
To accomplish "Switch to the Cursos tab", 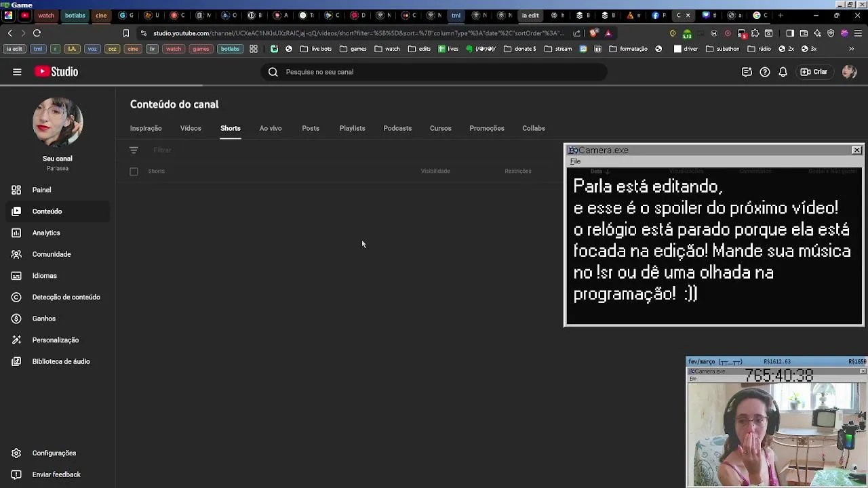I will [440, 128].
